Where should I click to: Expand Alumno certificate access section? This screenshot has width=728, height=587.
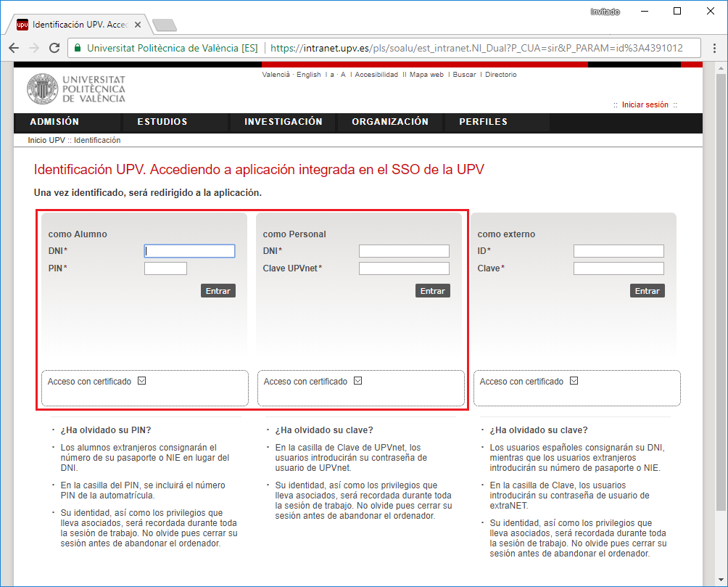(141, 381)
